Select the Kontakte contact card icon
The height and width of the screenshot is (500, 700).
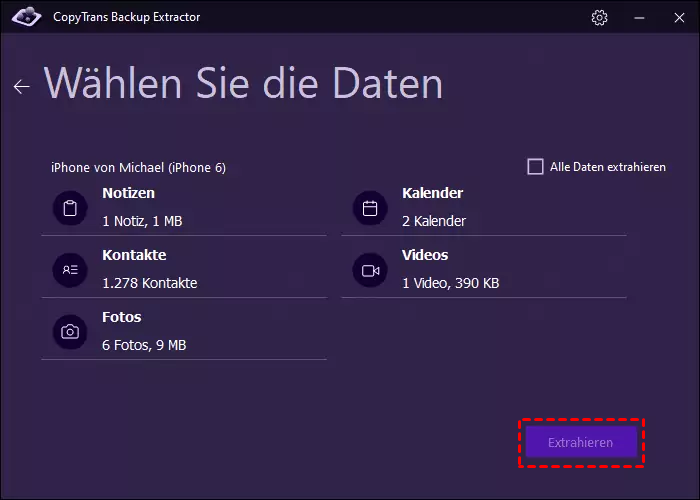[x=70, y=270]
